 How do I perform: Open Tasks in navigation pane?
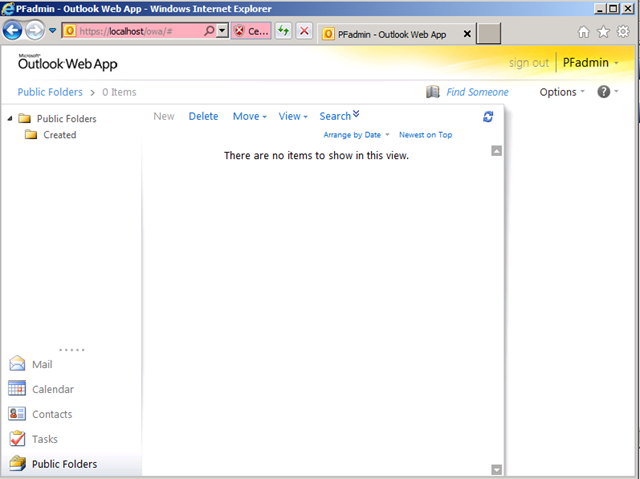(33, 439)
